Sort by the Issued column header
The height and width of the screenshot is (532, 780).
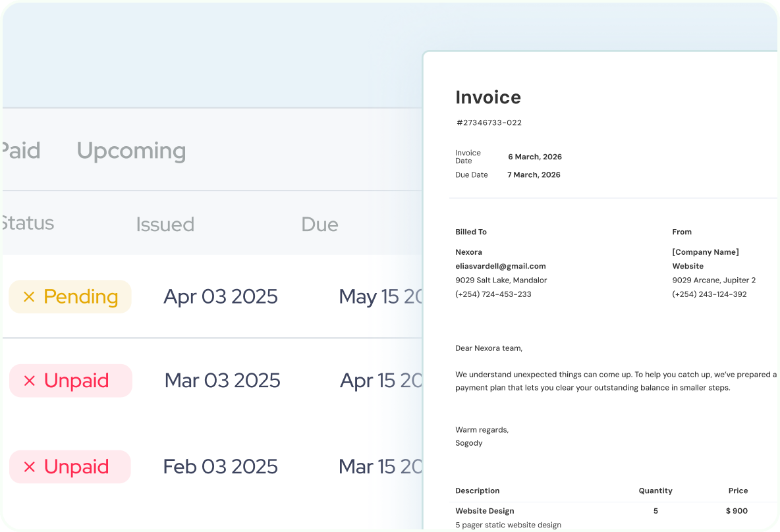pos(165,225)
